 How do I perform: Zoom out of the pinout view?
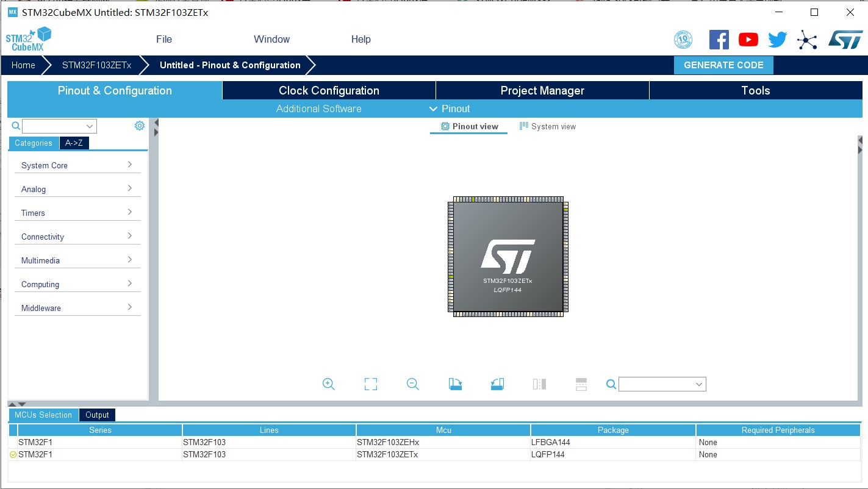413,384
